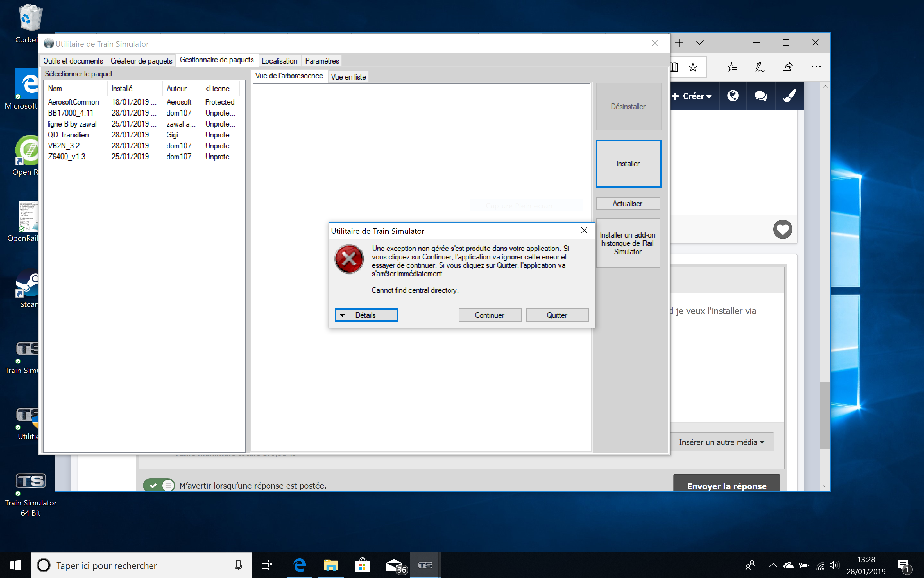
Task: Click the Edge page vertical scrollbar thumb
Action: point(825,415)
